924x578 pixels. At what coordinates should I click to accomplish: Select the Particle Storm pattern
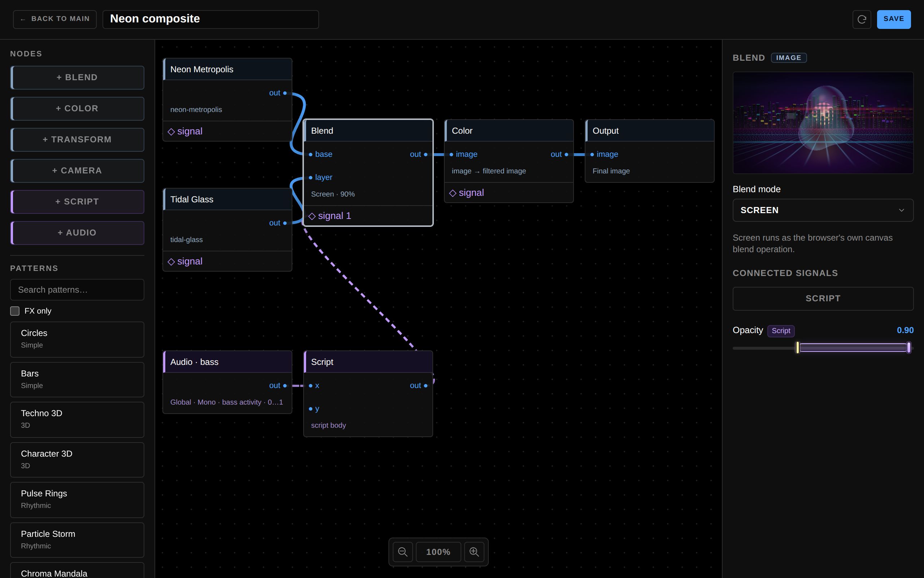(x=77, y=540)
